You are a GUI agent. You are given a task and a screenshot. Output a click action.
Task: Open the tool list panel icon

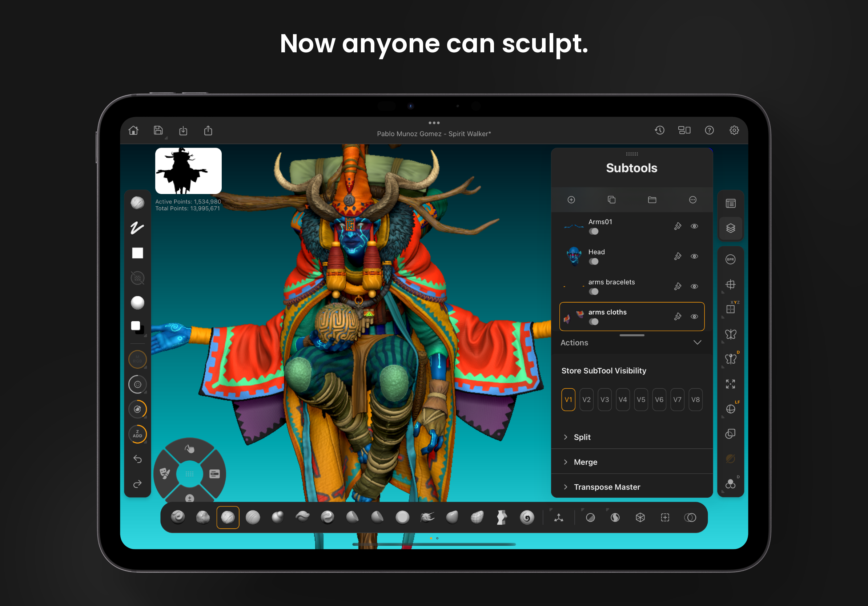(x=730, y=204)
